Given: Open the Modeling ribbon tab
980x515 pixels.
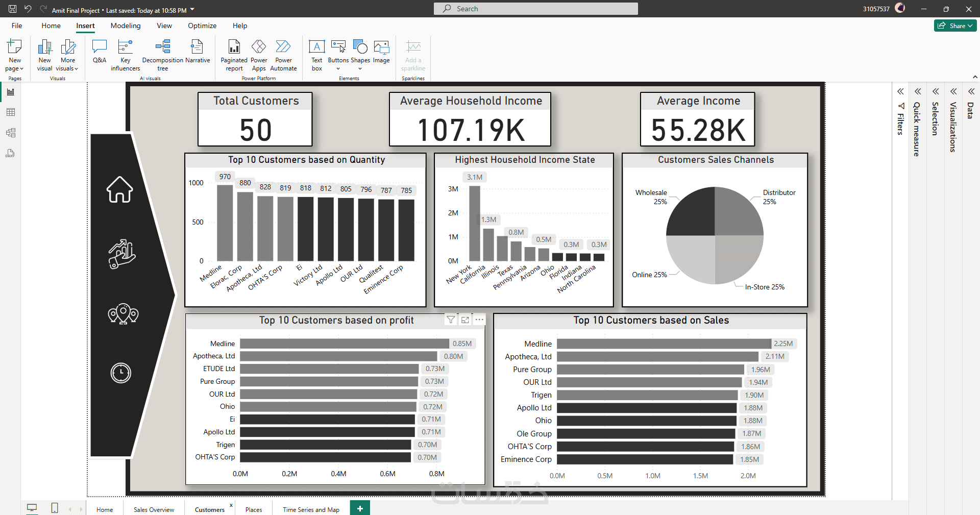Looking at the screenshot, I should click(126, 26).
